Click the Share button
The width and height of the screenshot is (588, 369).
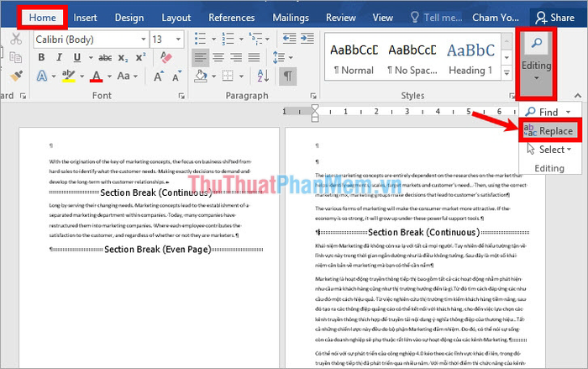[x=553, y=17]
